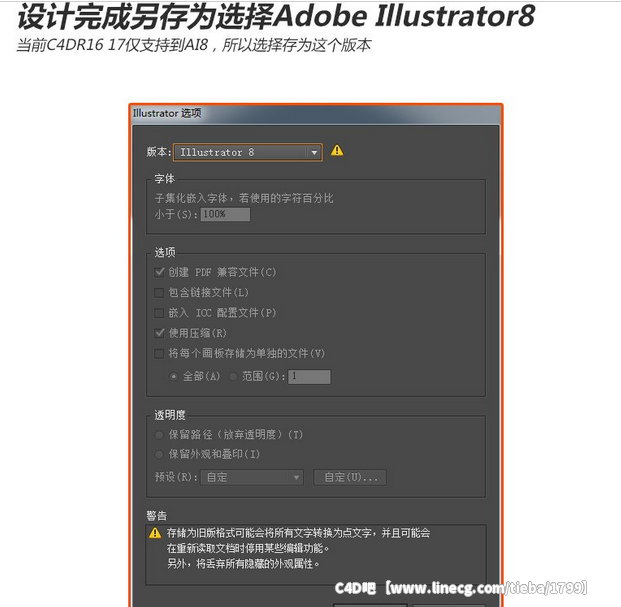This screenshot has width=621, height=607.
Task: Open the 版本 Illustrator 8 dropdown
Action: 248,152
